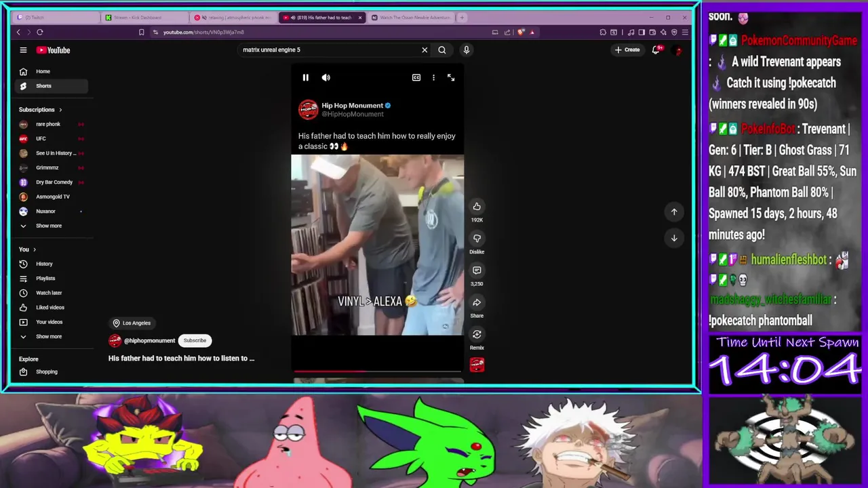The image size is (868, 488).
Task: Run search with the magnifier button
Action: click(442, 49)
